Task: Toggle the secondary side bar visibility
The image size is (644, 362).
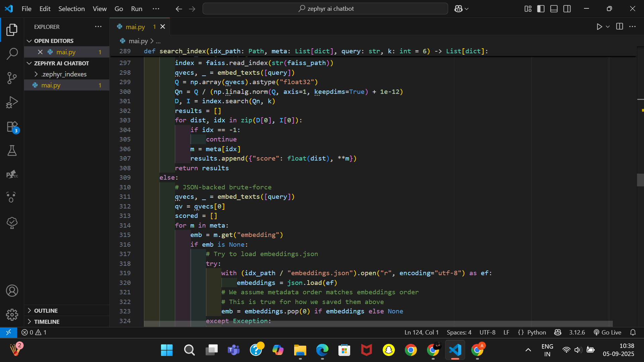Action: point(567,9)
